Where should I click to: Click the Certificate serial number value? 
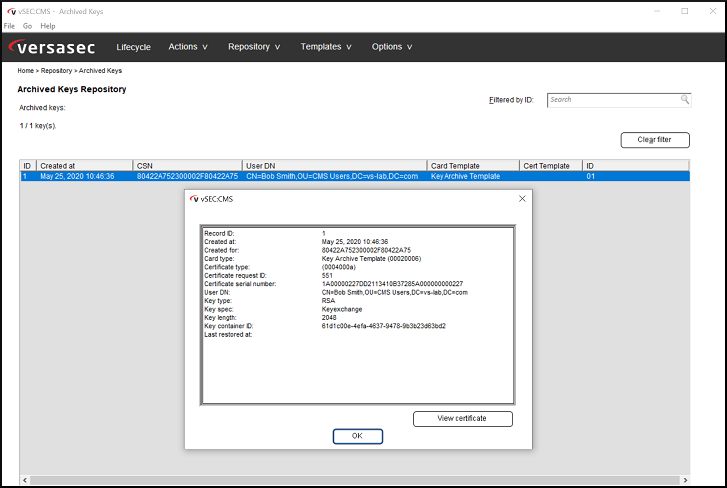392,284
